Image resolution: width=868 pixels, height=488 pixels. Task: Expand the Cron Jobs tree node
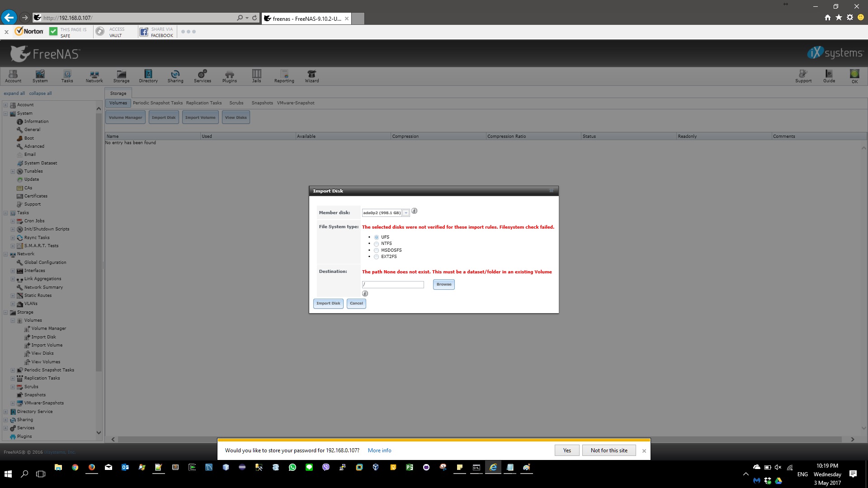click(13, 221)
